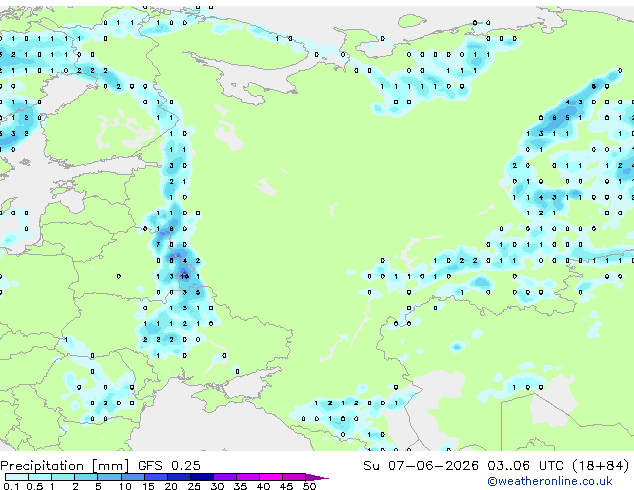This screenshot has height=490, width=634.
Task: Click the legend label "15"
Action: point(148,486)
